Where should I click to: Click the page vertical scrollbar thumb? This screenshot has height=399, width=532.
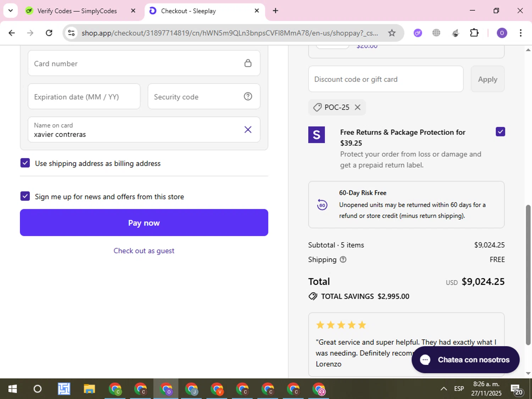tap(528, 275)
